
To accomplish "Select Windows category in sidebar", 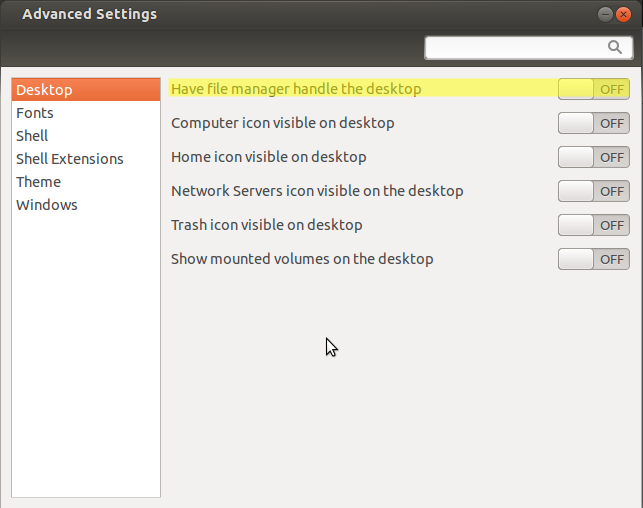I will (x=46, y=205).
